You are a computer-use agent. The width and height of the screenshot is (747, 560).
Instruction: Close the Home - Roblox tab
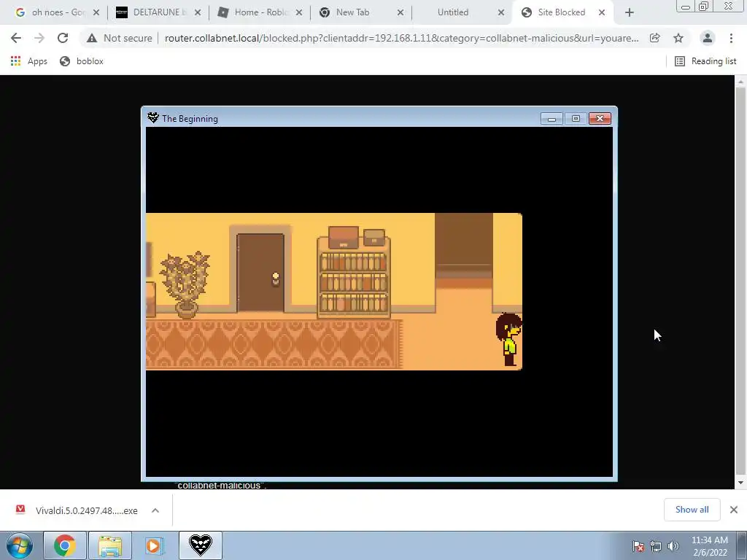click(x=299, y=12)
